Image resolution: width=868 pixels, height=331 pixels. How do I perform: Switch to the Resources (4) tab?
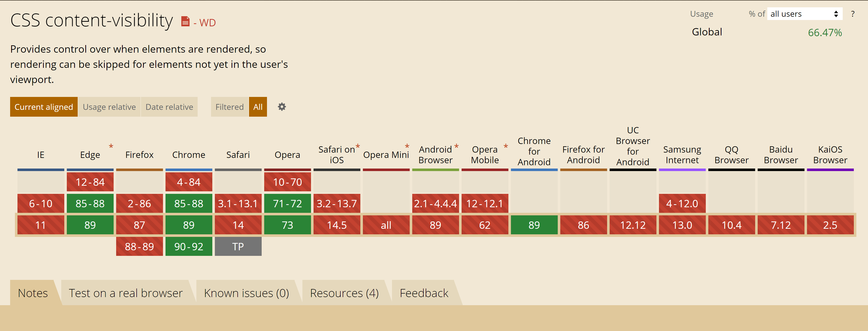[344, 293]
